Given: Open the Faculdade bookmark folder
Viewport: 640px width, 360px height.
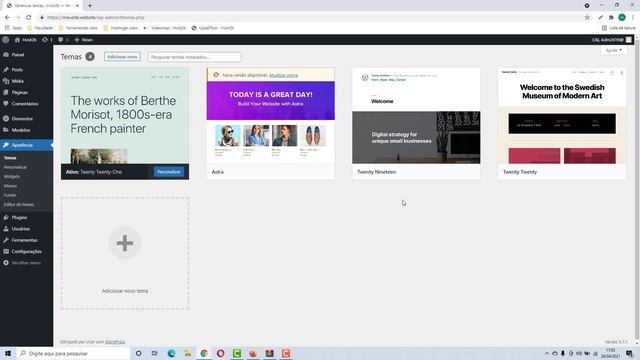Looking at the screenshot, I should click(40, 28).
